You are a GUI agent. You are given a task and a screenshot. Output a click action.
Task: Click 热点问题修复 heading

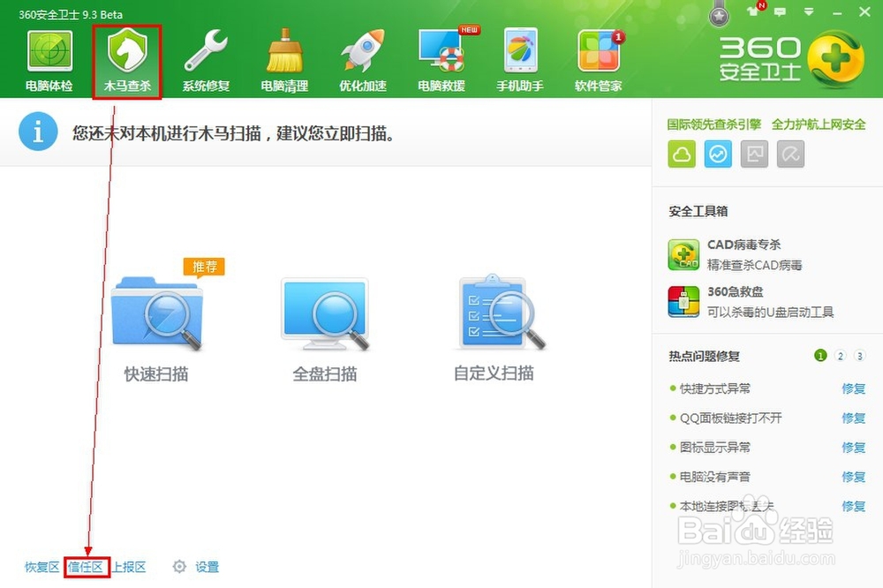coord(705,356)
